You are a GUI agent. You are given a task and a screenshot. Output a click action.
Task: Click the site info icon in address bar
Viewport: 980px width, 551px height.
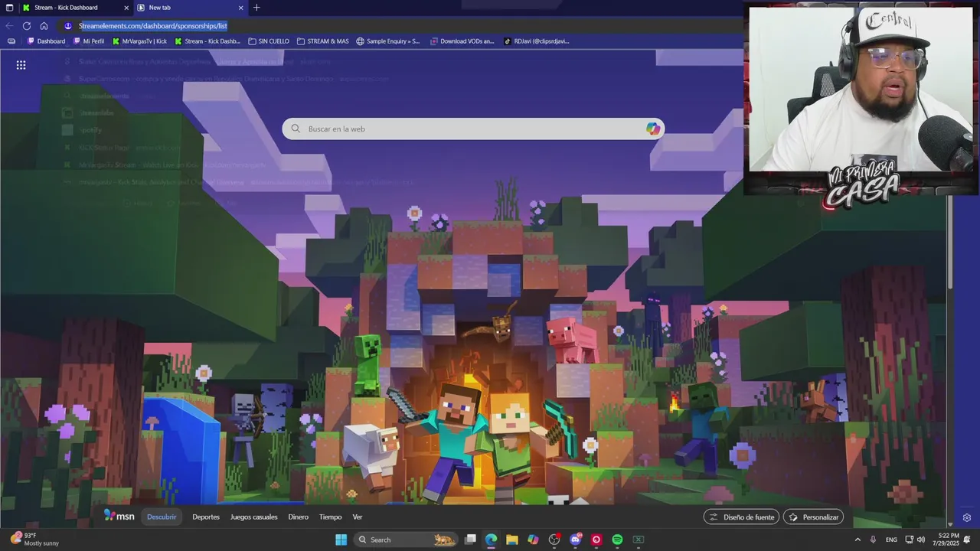[x=67, y=26]
